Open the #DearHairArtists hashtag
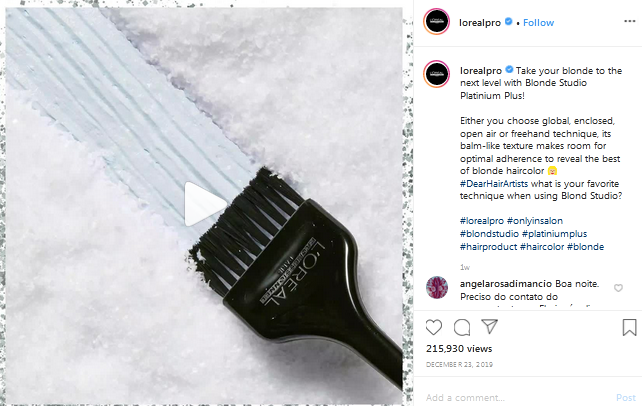Screen dimensions: 642x406 pos(494,184)
